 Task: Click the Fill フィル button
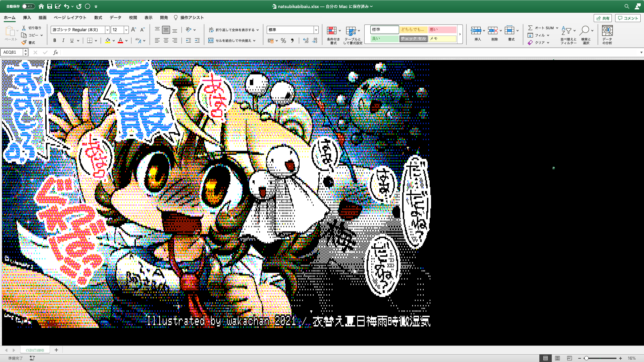coord(536,35)
